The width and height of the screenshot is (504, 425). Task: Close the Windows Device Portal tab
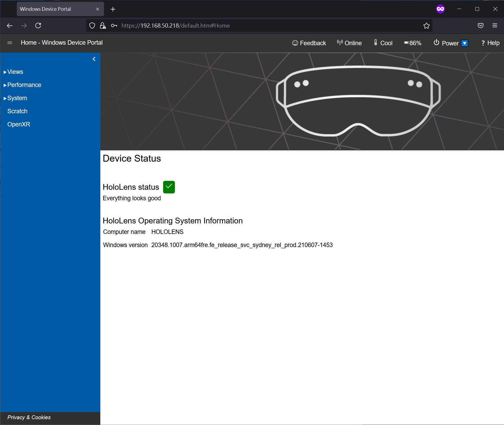97,9
